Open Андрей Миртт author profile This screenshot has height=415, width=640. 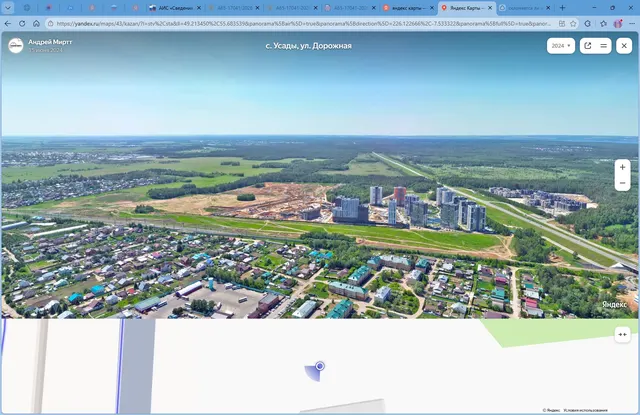click(x=50, y=42)
